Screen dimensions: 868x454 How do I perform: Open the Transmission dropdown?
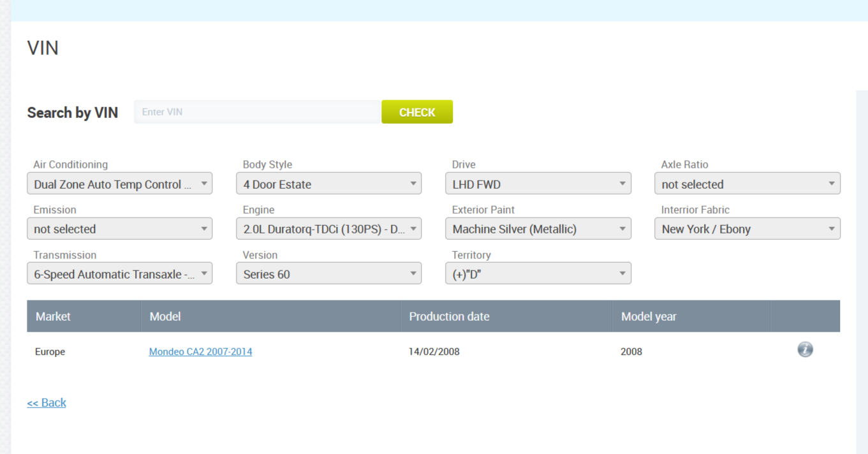[x=120, y=274]
